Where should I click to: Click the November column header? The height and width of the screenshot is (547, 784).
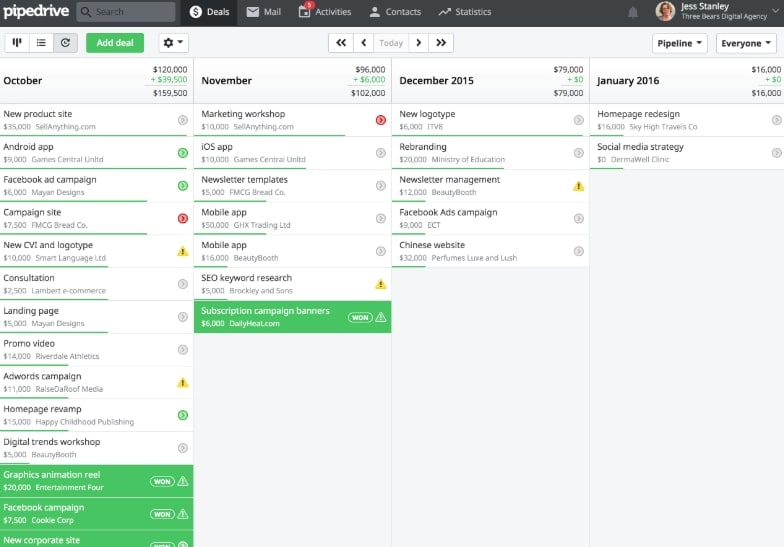(292, 80)
